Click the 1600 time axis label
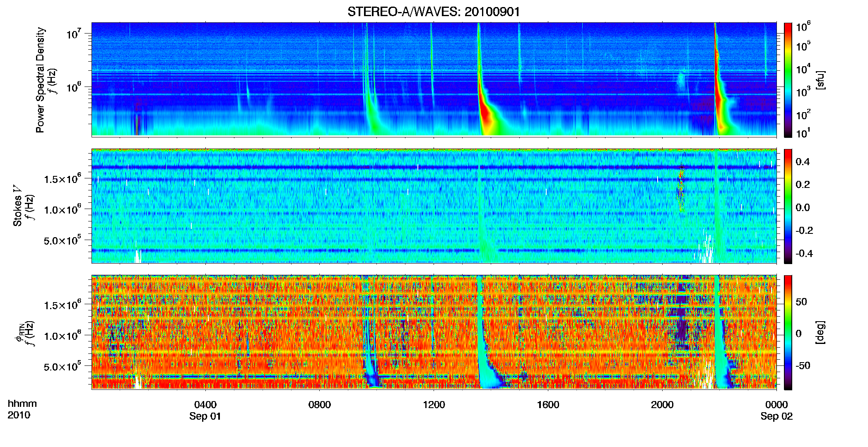The image size is (868, 447). coord(548,405)
